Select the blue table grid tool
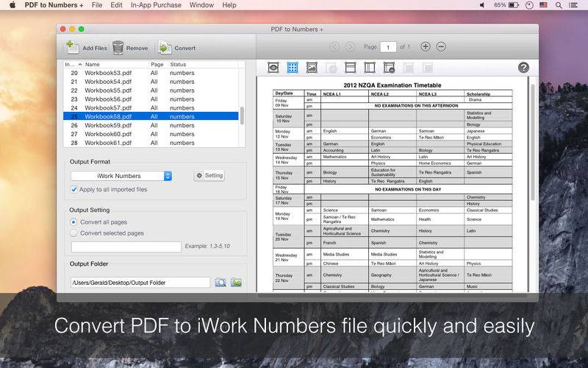The width and height of the screenshot is (588, 368). tap(293, 68)
